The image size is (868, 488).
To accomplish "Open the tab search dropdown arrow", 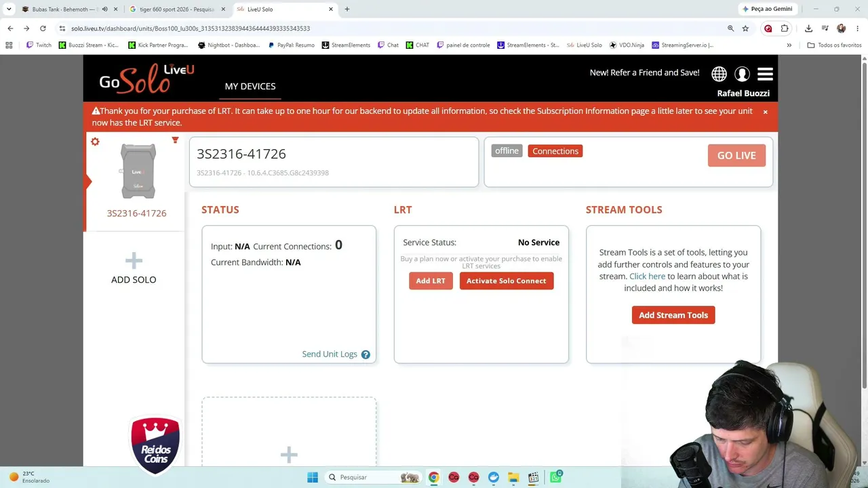I will pos(9,9).
